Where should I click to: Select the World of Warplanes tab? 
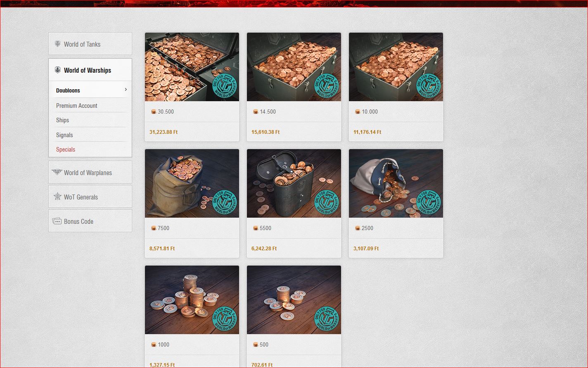click(90, 172)
